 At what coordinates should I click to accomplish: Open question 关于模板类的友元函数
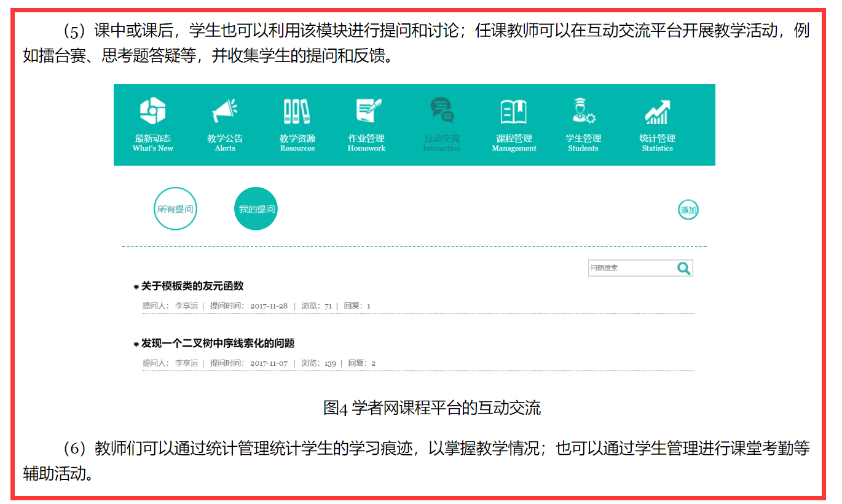click(192, 286)
